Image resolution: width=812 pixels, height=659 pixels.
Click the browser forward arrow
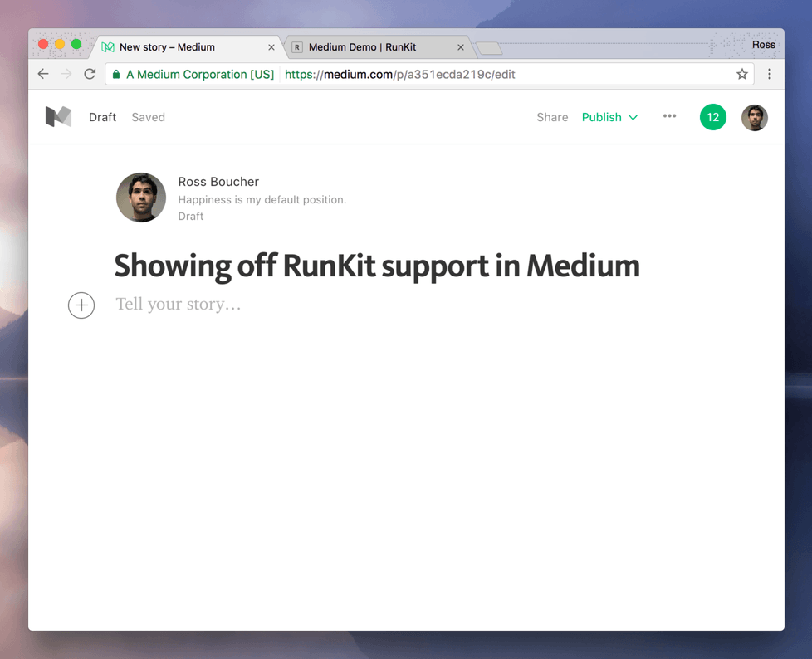[x=66, y=74]
